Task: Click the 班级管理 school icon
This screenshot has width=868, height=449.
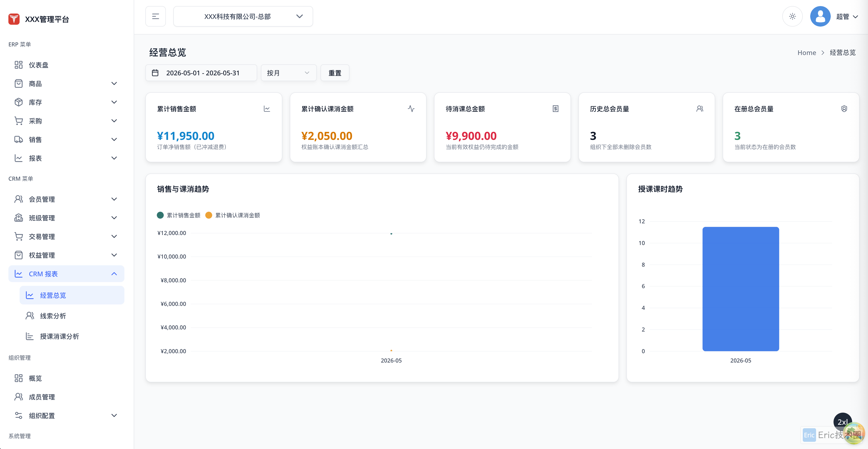Action: pyautogui.click(x=19, y=218)
